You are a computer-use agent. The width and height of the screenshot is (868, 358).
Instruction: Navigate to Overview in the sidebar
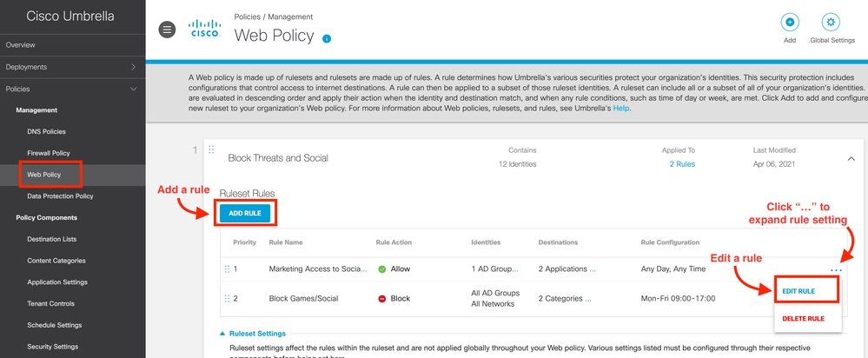[x=21, y=44]
